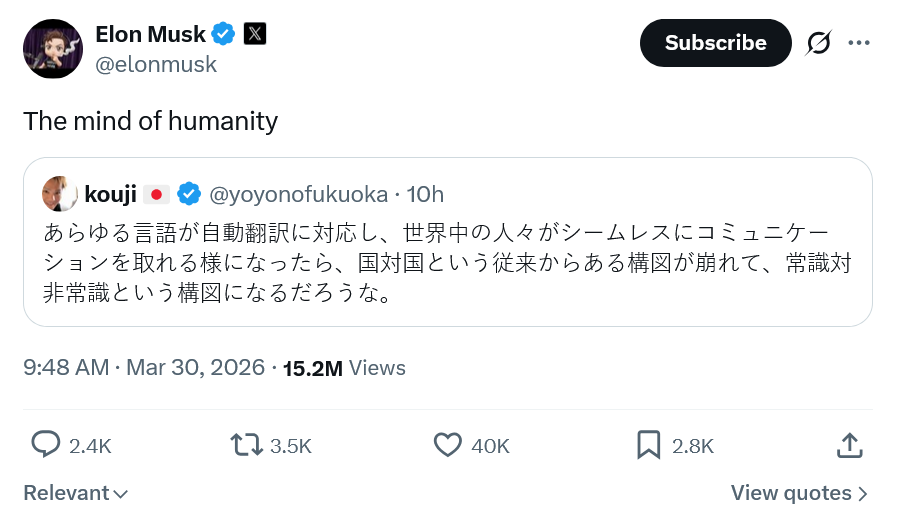The image size is (897, 523).
Task: Expand the Relevant sort dropdown
Action: tap(75, 493)
